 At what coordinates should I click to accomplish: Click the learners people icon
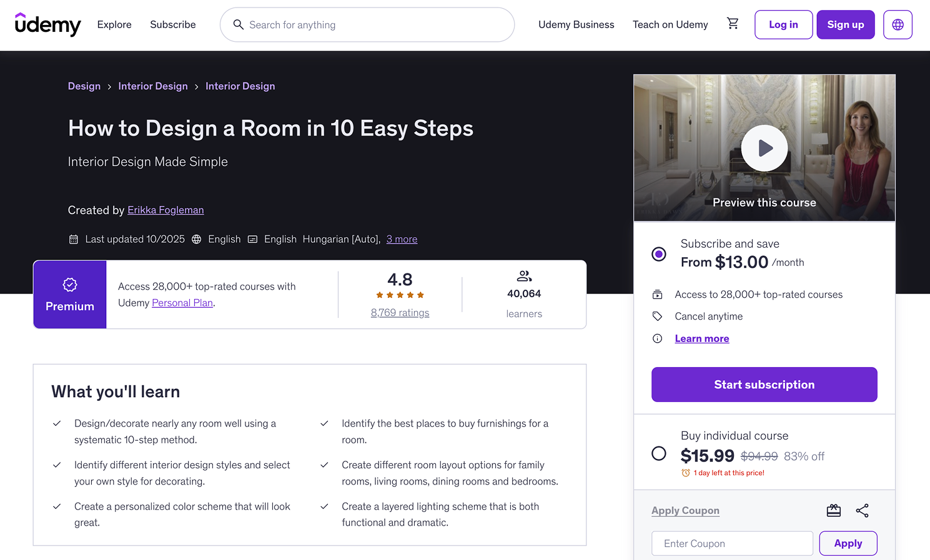click(x=524, y=276)
